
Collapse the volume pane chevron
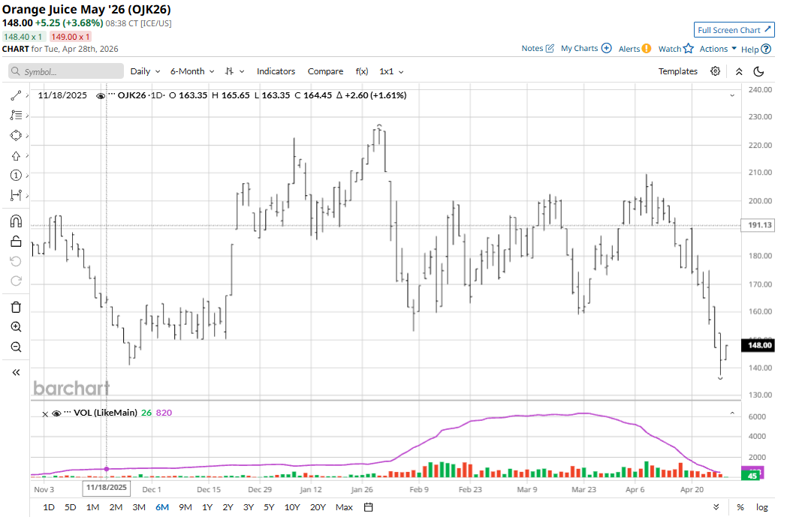click(732, 413)
